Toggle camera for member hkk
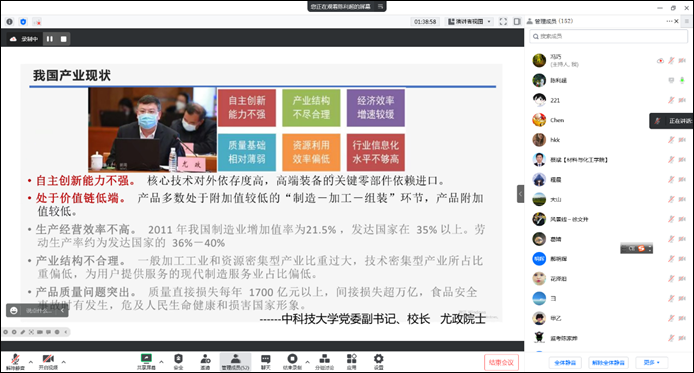Viewport: 694px width, 373px height. click(682, 140)
